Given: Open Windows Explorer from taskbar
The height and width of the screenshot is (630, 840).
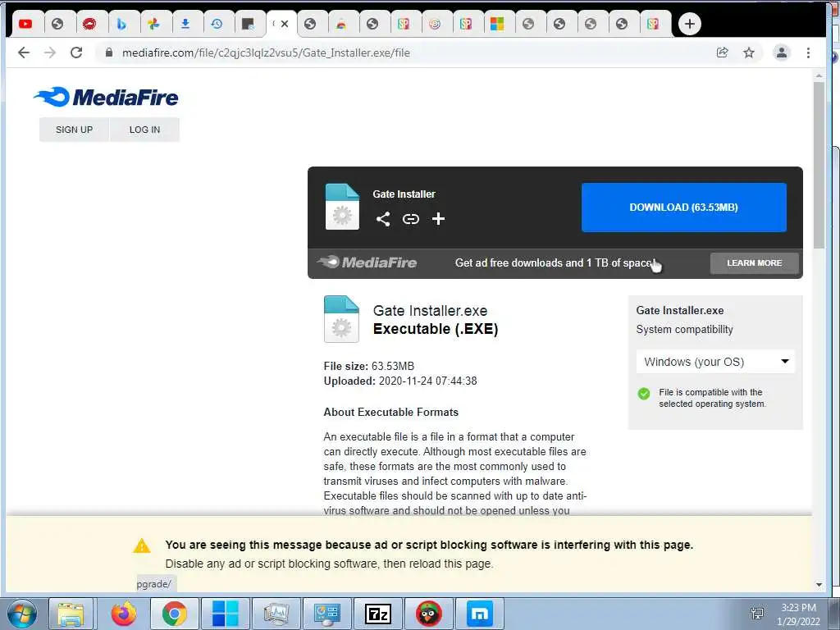Looking at the screenshot, I should (x=71, y=614).
